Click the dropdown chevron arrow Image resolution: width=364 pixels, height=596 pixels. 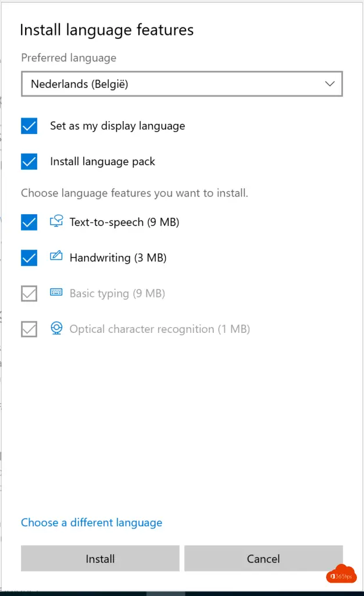pos(330,84)
